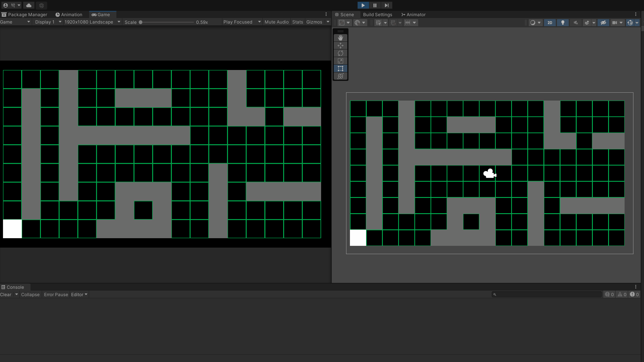Switch to the Animation tab

coord(69,15)
